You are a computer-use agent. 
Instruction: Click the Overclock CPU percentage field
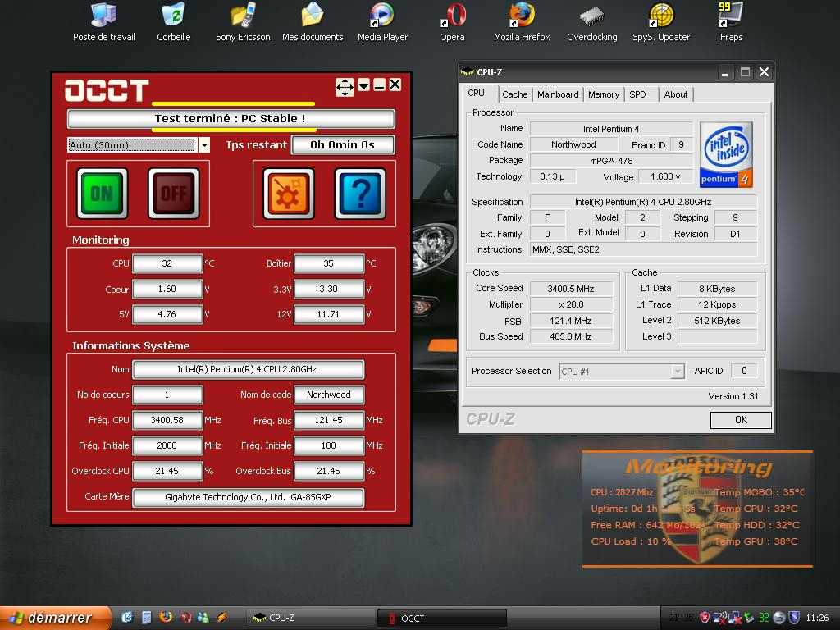167,471
